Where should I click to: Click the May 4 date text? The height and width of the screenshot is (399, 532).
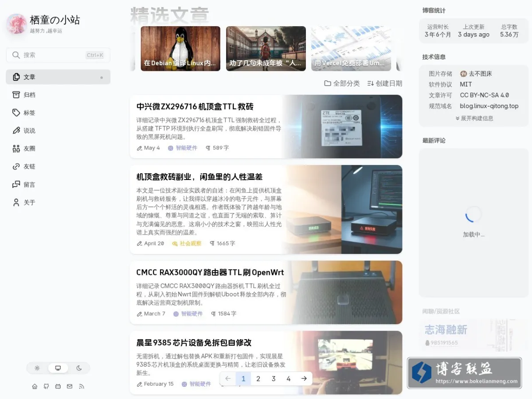[149, 148]
